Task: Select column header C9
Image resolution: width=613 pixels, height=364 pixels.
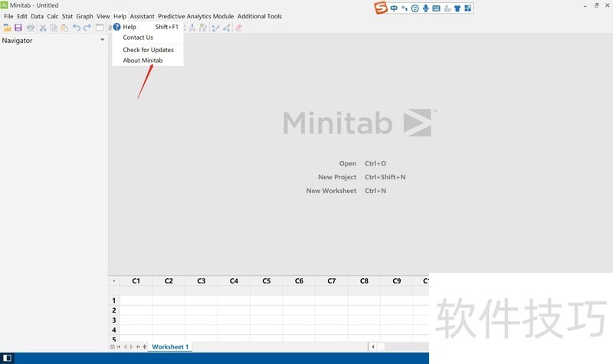Action: tap(396, 280)
